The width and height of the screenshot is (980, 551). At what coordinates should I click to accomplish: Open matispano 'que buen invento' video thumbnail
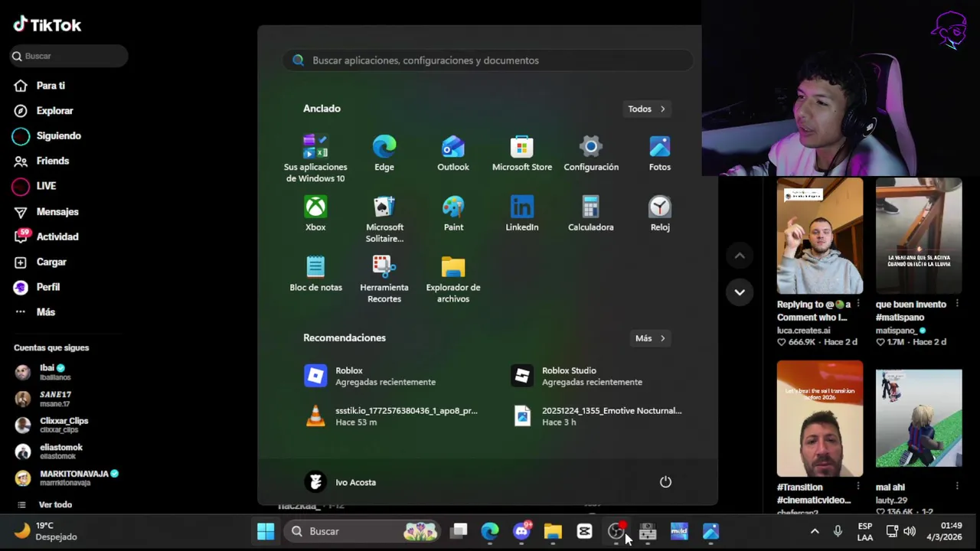click(x=919, y=236)
